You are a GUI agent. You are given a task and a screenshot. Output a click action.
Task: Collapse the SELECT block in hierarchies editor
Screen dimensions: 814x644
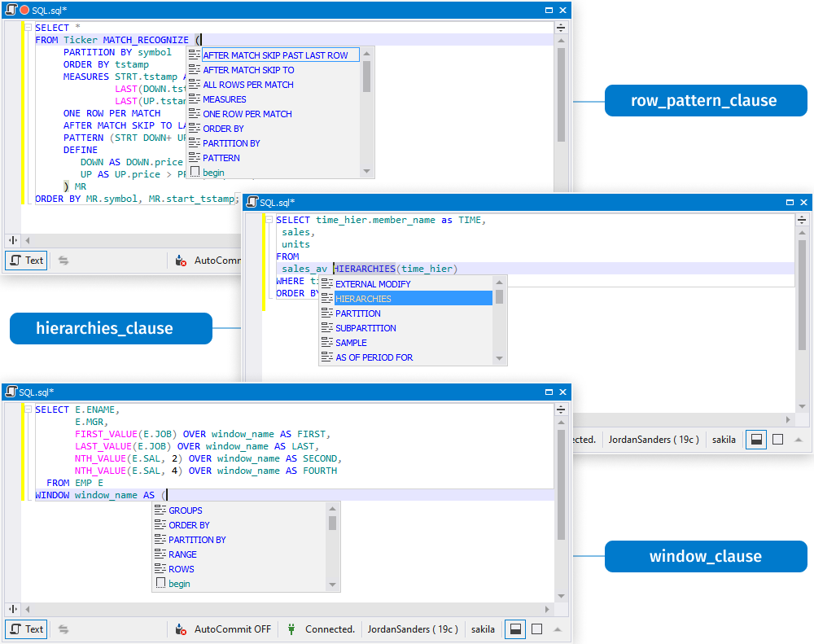(269, 220)
